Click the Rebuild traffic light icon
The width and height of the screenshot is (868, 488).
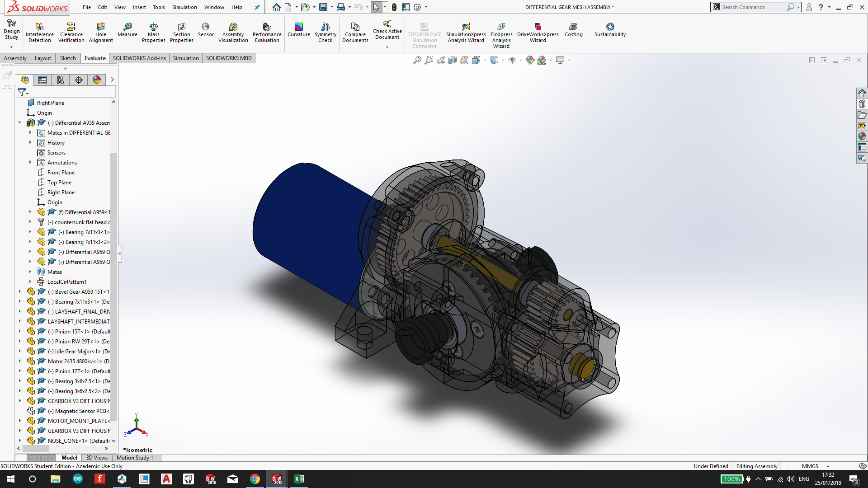pyautogui.click(x=394, y=7)
